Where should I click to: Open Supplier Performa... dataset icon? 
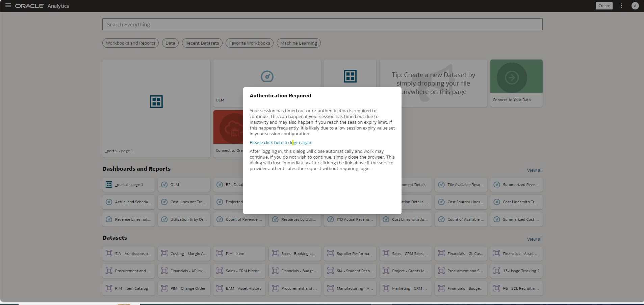point(330,253)
